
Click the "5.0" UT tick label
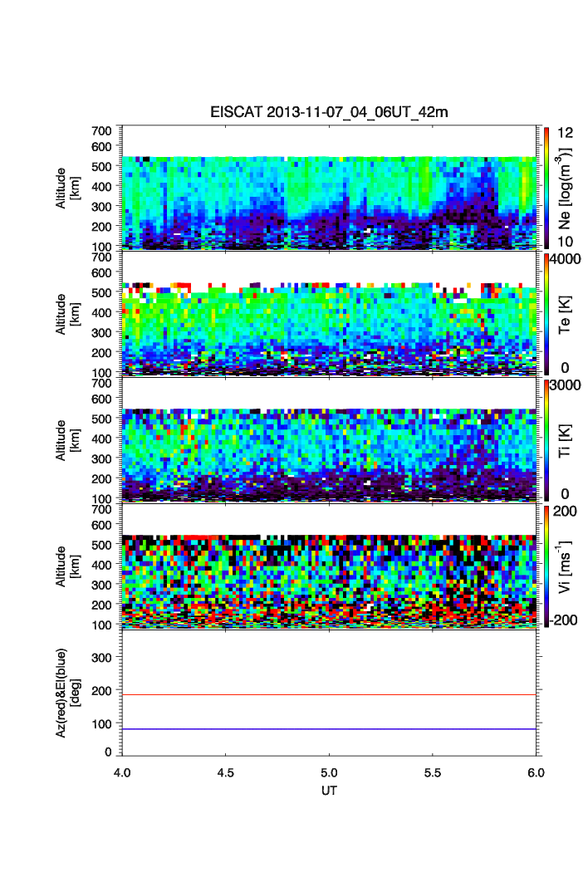pyautogui.click(x=329, y=773)
